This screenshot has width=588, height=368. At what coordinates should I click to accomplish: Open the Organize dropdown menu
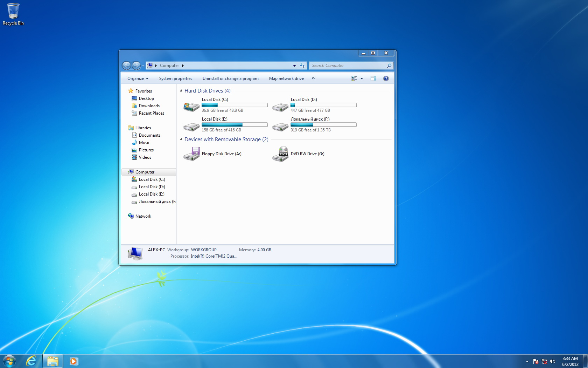pos(138,79)
